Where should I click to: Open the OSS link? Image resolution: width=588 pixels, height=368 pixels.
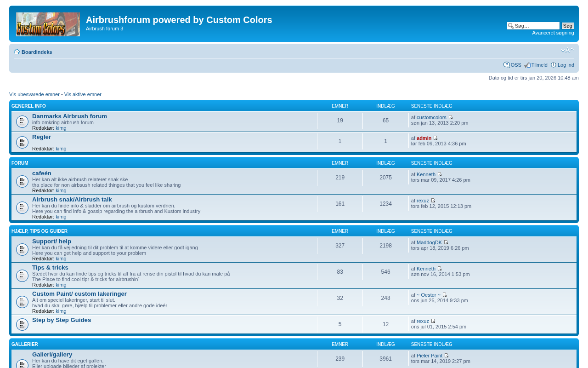tap(516, 65)
